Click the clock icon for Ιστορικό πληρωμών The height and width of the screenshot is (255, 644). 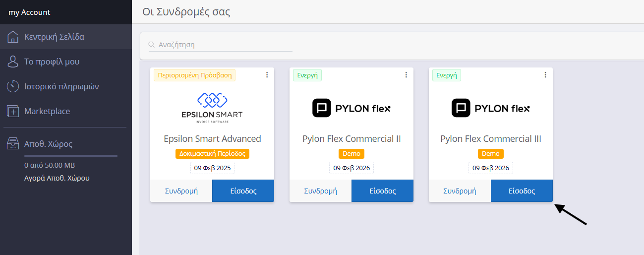tap(13, 86)
